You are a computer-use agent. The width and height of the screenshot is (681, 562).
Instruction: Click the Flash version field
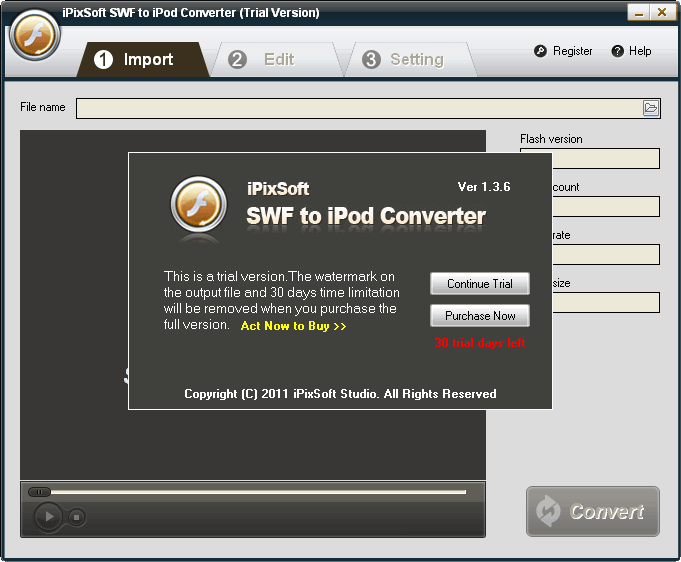[606, 159]
